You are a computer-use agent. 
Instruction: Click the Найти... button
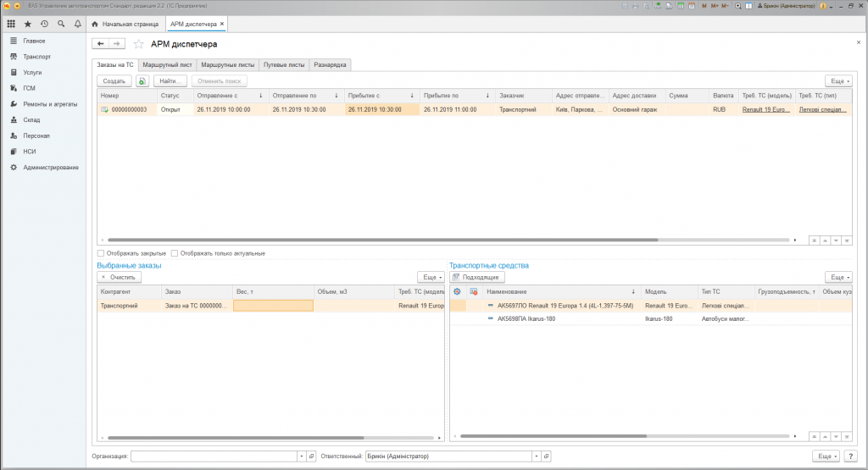tap(170, 80)
